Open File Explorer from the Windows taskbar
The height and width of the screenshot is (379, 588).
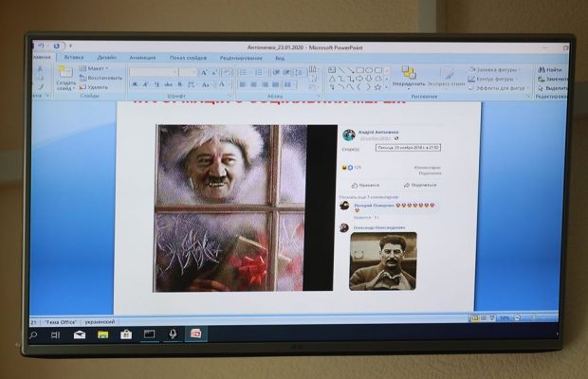pos(102,334)
